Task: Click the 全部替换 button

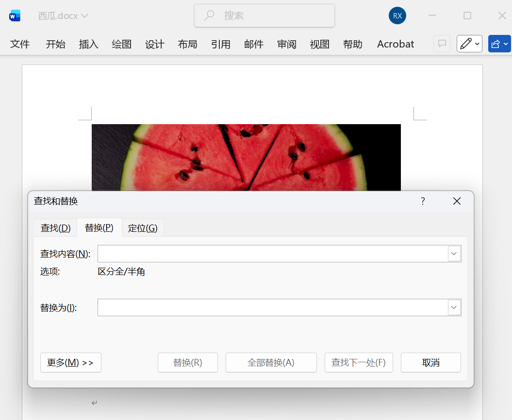Action: (x=271, y=362)
